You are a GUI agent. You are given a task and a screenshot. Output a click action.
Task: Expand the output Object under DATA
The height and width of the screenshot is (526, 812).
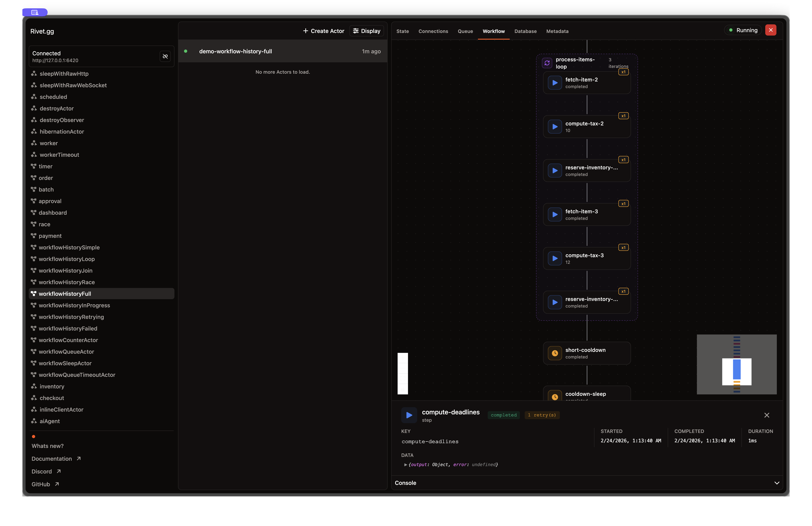406,465
